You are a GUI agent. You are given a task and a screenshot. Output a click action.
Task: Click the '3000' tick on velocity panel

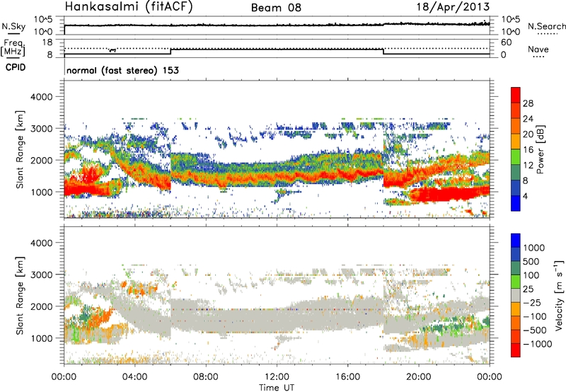click(41, 275)
